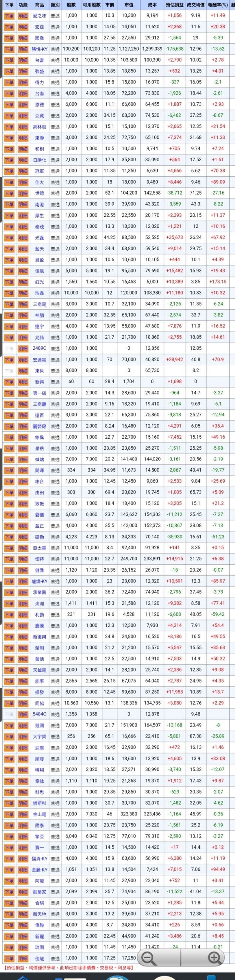This screenshot has width=235, height=980.
Task: Select the average price 87.38 cell
Action: pos(196,737)
